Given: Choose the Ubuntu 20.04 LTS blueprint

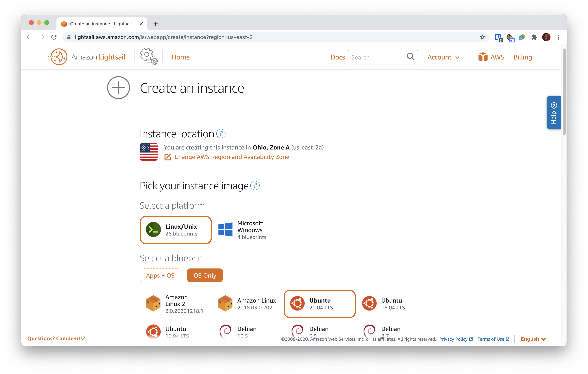Looking at the screenshot, I should tap(320, 304).
